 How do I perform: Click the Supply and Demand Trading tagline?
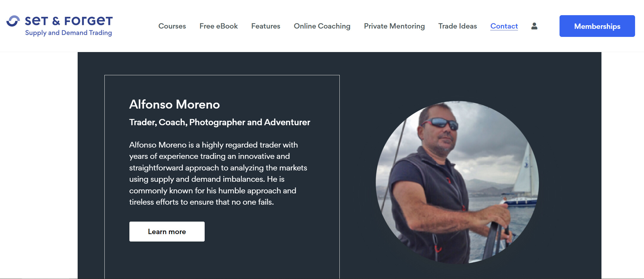tap(68, 33)
